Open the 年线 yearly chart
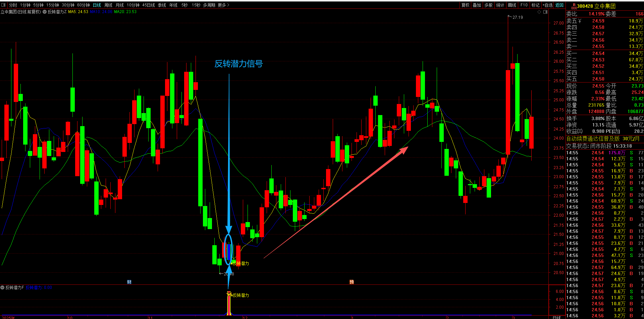 point(173,5)
